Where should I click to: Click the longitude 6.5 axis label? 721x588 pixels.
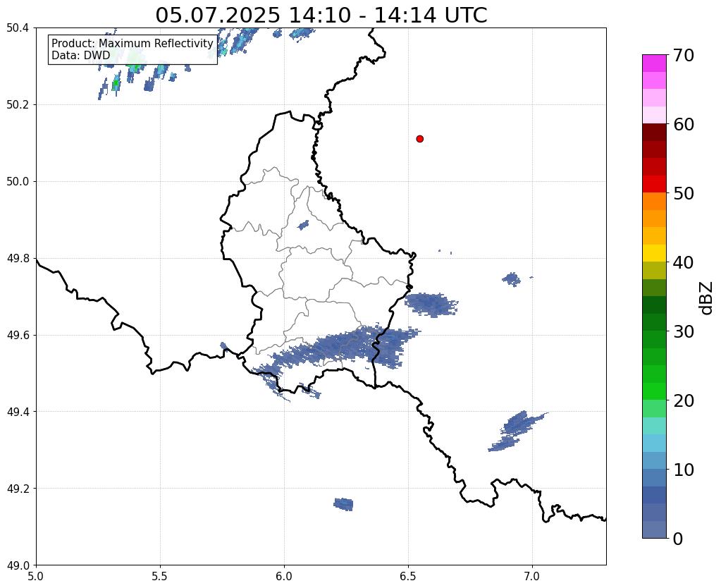408,577
